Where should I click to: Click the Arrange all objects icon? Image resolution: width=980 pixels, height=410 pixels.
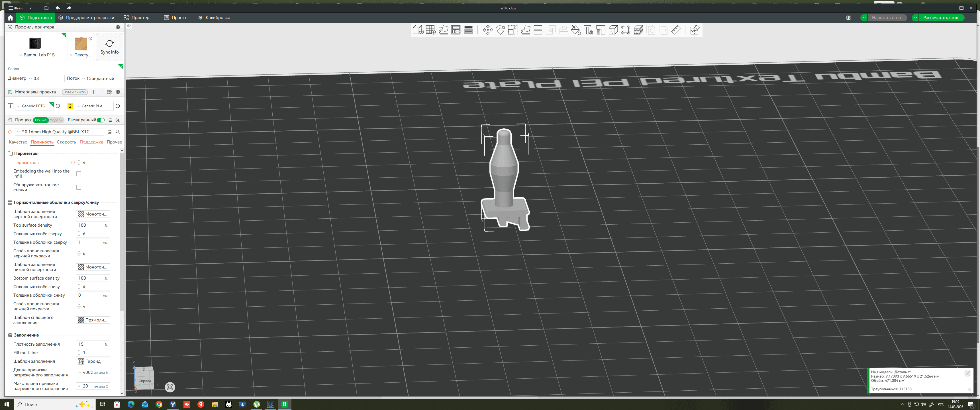pyautogui.click(x=456, y=30)
